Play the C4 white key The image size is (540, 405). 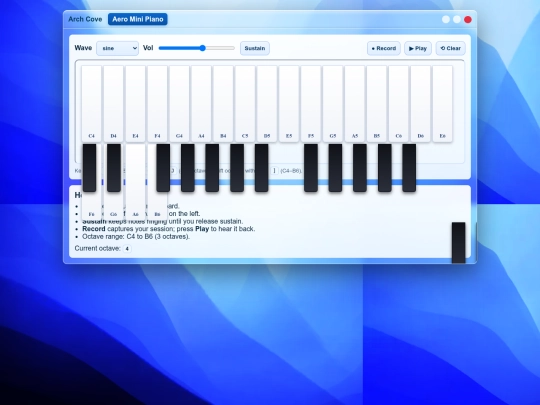tap(91, 104)
